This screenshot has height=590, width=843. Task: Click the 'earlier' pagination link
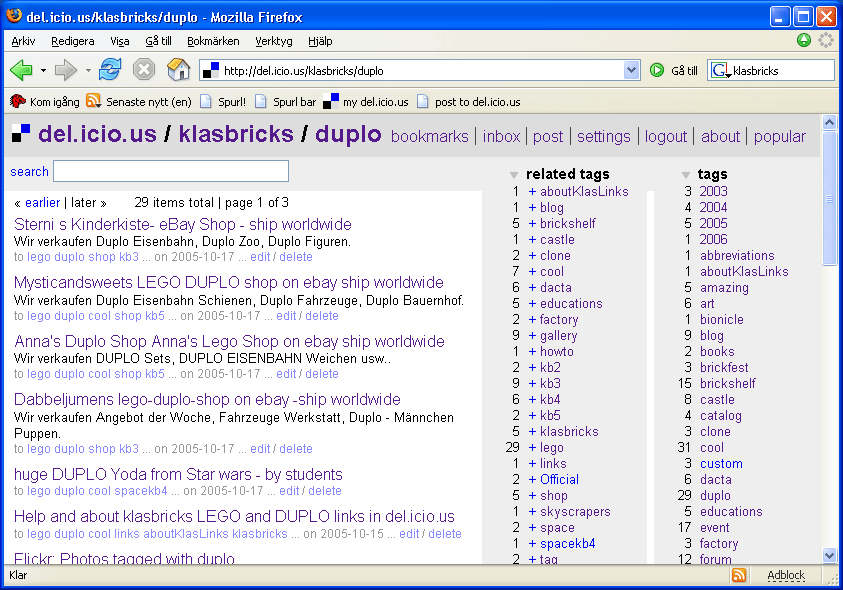(42, 203)
